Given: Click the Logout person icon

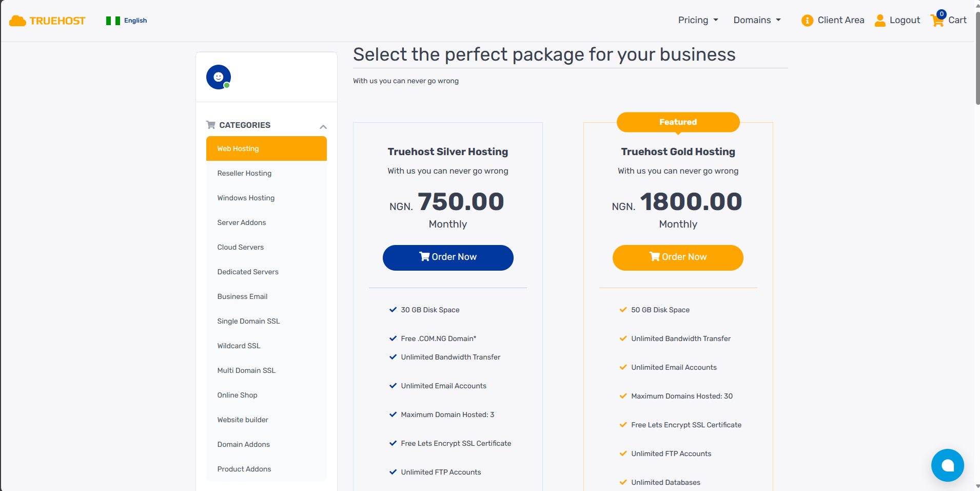Looking at the screenshot, I should pyautogui.click(x=879, y=20).
